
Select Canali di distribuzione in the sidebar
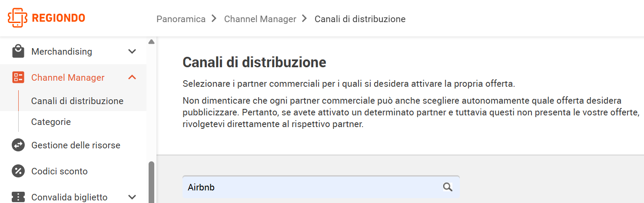click(x=77, y=101)
